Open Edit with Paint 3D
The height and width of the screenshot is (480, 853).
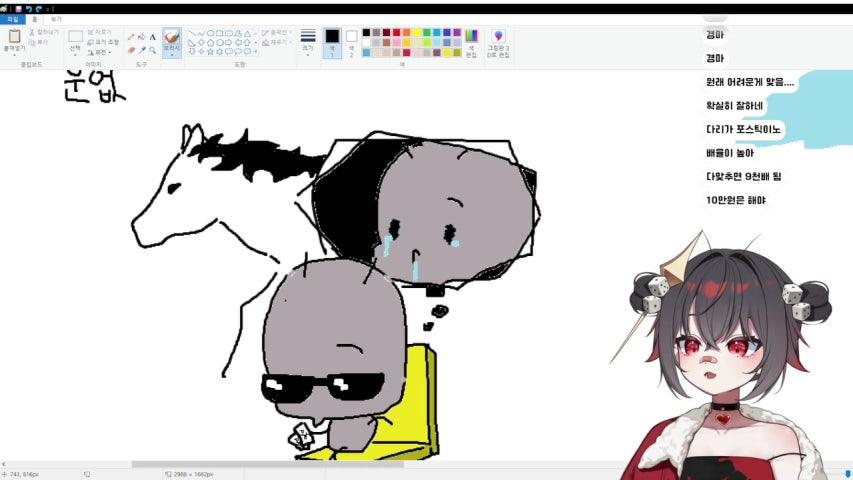coord(498,41)
